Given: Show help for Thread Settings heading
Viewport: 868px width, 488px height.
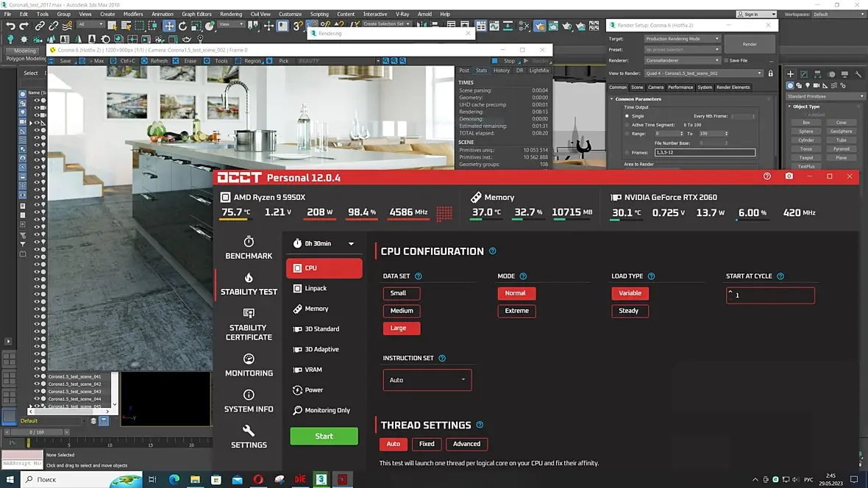Looking at the screenshot, I should 480,425.
